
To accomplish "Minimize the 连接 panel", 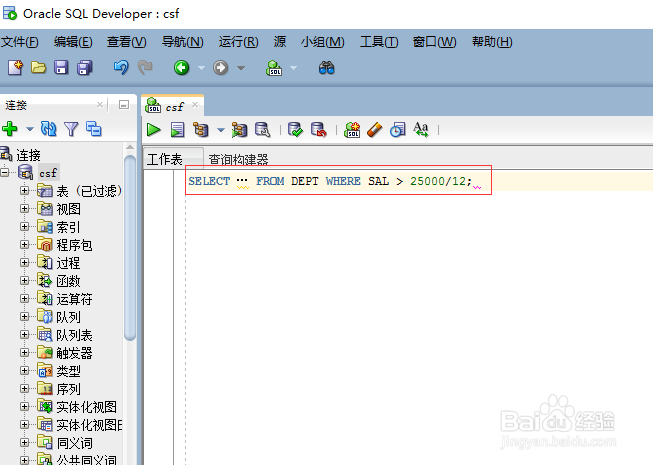I will coord(124,104).
